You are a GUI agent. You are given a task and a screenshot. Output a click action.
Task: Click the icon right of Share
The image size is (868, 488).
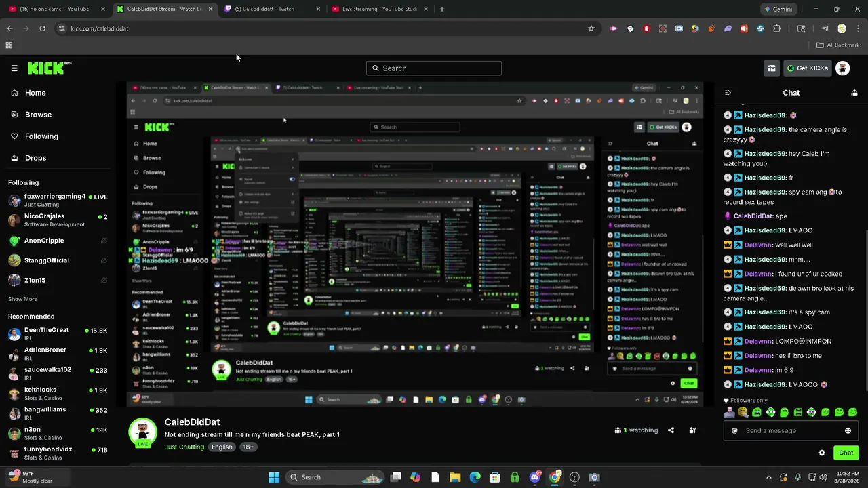(x=692, y=430)
